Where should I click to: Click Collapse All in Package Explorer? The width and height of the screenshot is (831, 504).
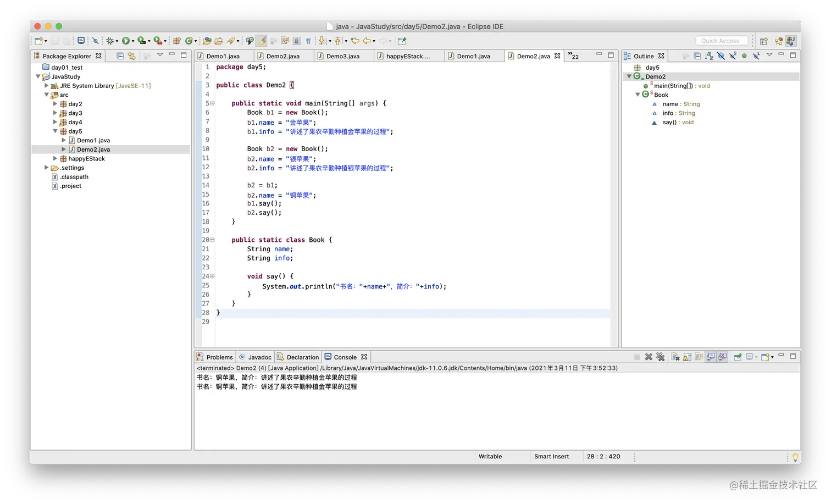(120, 56)
